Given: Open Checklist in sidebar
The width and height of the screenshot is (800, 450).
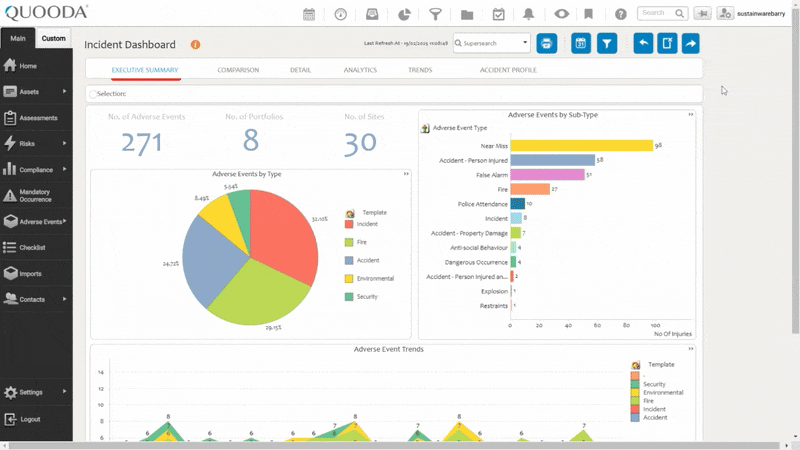Looking at the screenshot, I should (36, 247).
